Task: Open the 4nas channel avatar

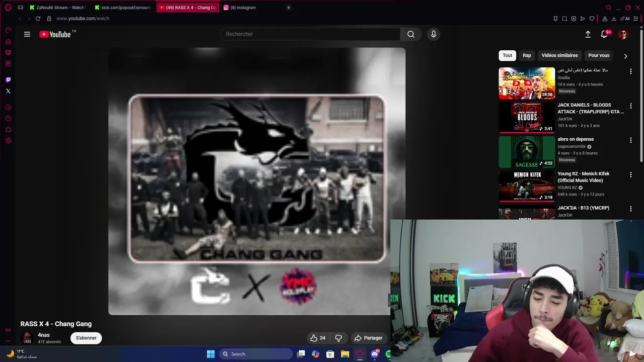Action: click(x=27, y=338)
